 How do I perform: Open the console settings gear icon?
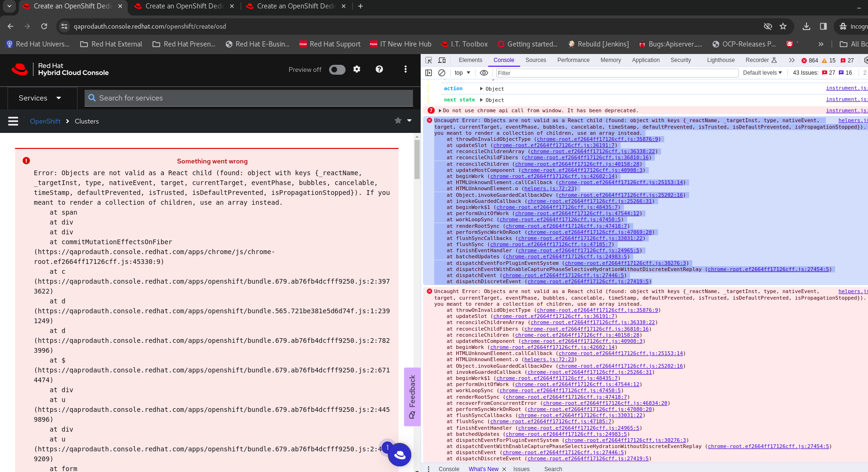click(357, 70)
